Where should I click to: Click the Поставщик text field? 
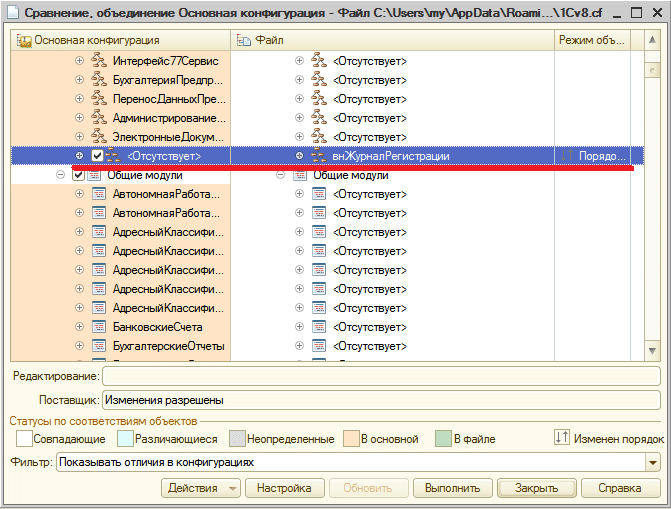(x=381, y=400)
